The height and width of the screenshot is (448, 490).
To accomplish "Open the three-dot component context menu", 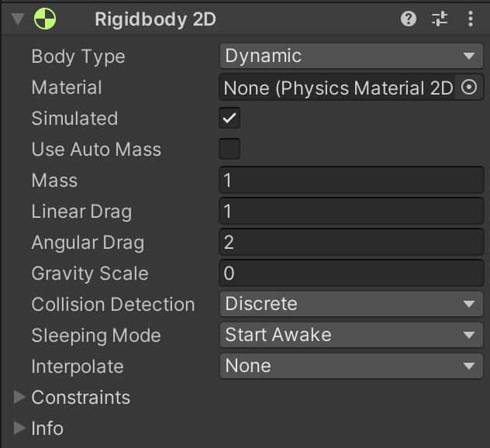I will (470, 19).
